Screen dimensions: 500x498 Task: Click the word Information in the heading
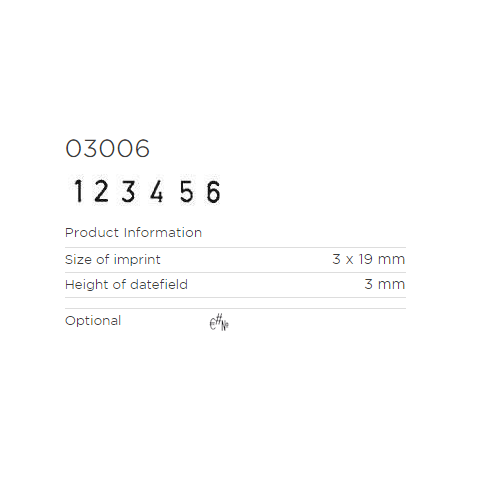[163, 232]
